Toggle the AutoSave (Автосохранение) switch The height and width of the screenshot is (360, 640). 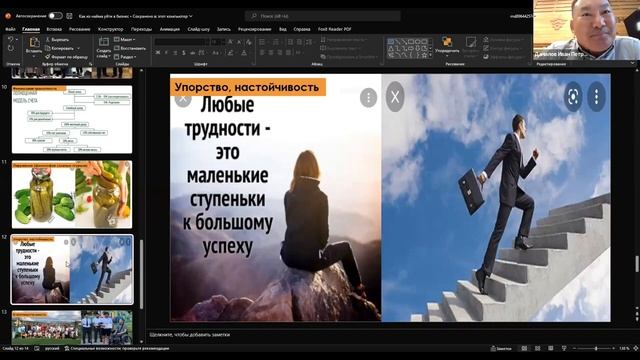(x=56, y=16)
